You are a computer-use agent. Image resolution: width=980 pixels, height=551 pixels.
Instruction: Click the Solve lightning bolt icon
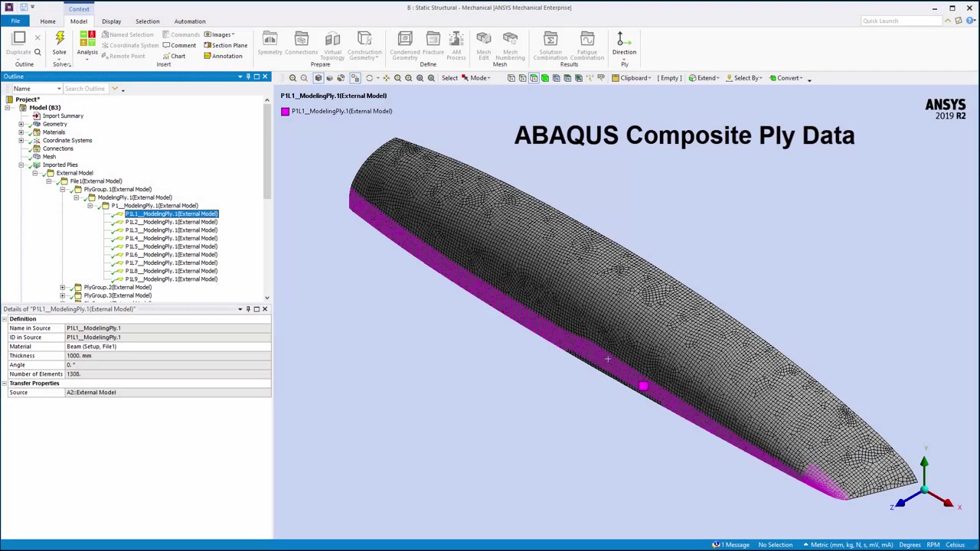click(59, 37)
